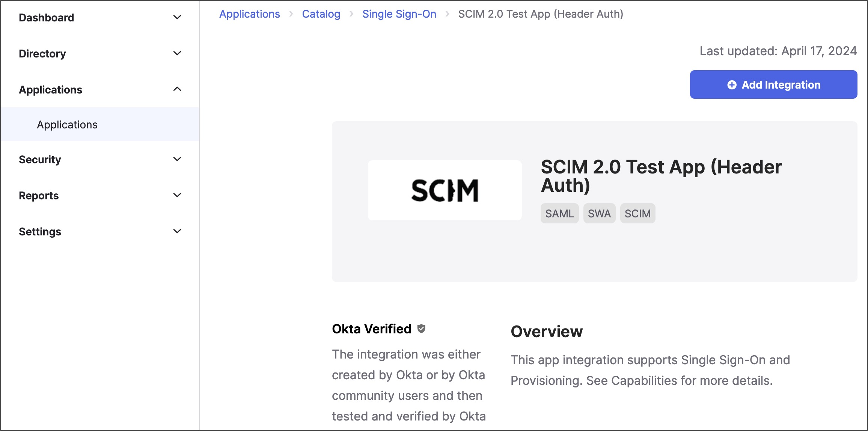
Task: Go to Catalog breadcrumb link
Action: click(x=321, y=14)
